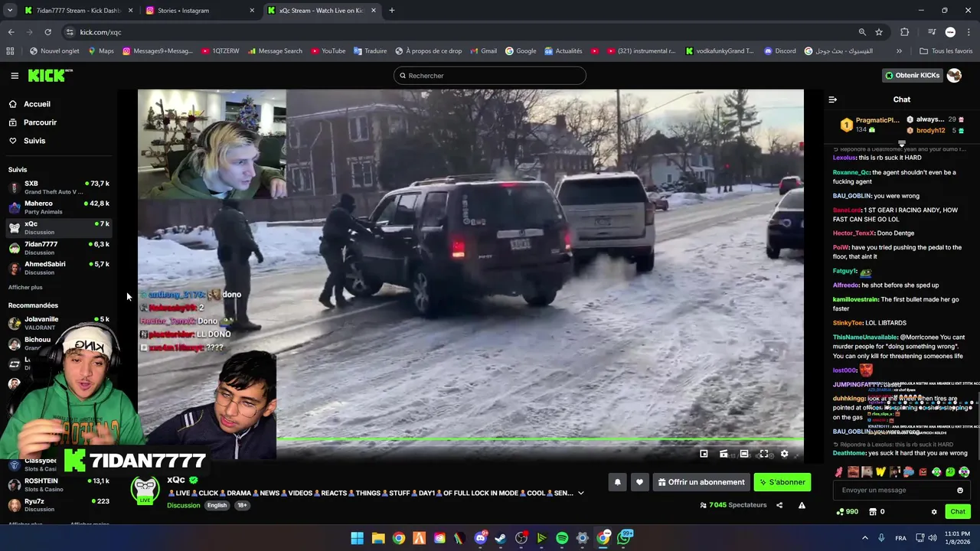This screenshot has width=980, height=551.
Task: Click PragmaticPl top gifter entry
Action: coord(869,125)
